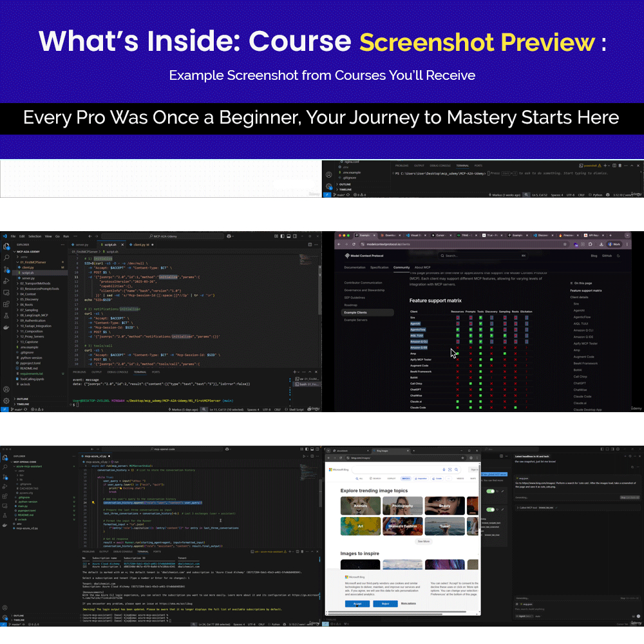This screenshot has height=644, width=644.
Task: Open Selection menu in MCP-A2A-Udemy window
Action: pos(35,236)
